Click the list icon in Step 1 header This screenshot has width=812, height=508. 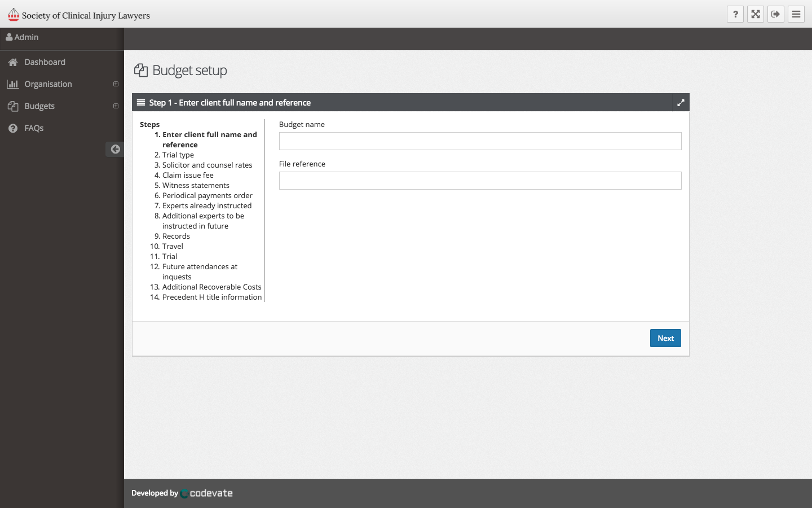[x=141, y=102]
